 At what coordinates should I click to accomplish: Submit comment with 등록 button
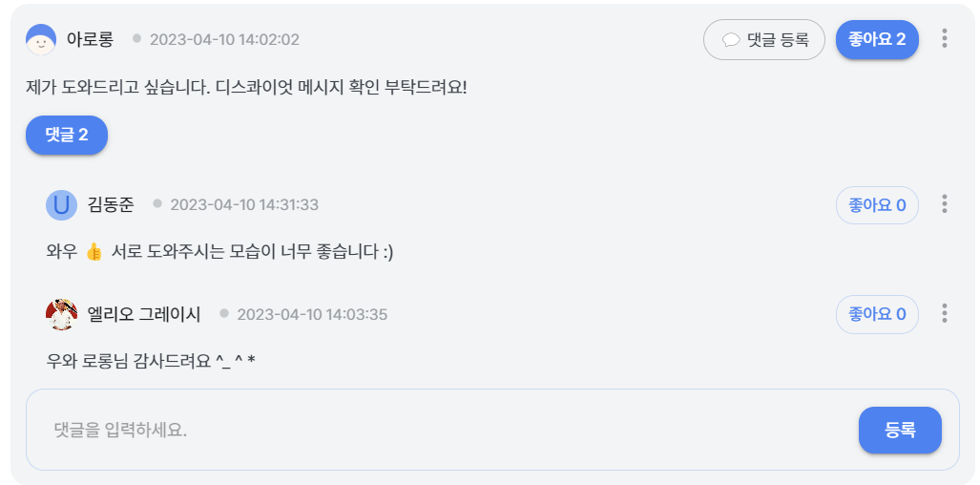tap(900, 430)
